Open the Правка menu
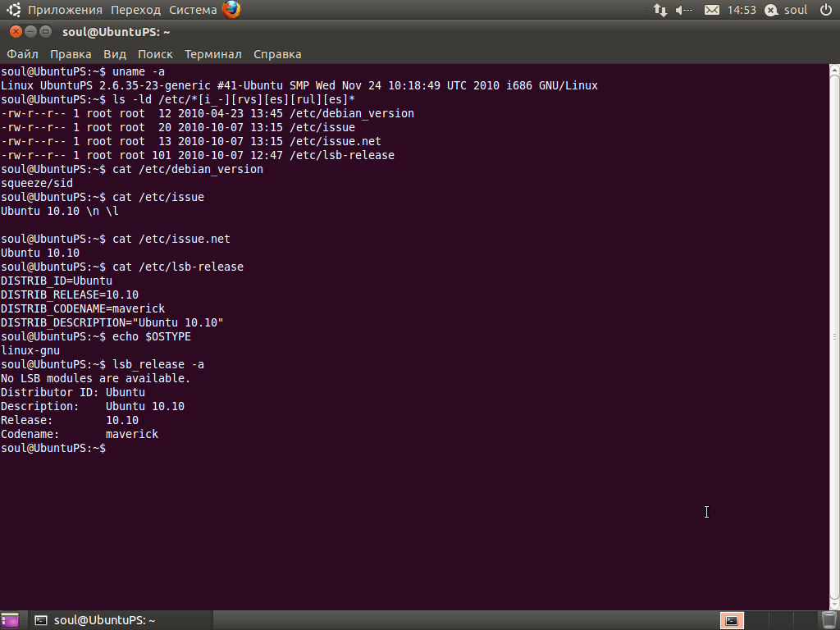Viewport: 840px width, 630px height. 71,54
